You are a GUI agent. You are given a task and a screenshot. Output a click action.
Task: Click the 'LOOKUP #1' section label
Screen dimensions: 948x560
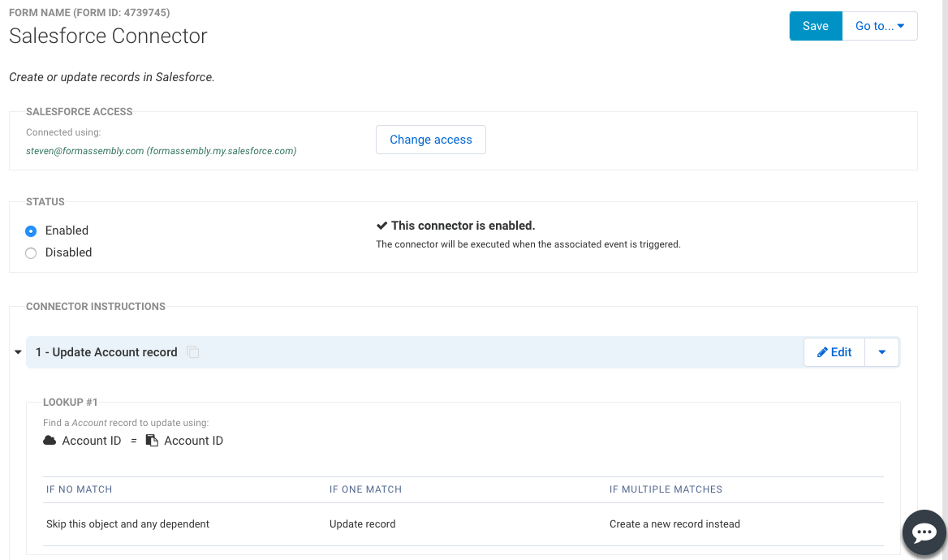[70, 403]
